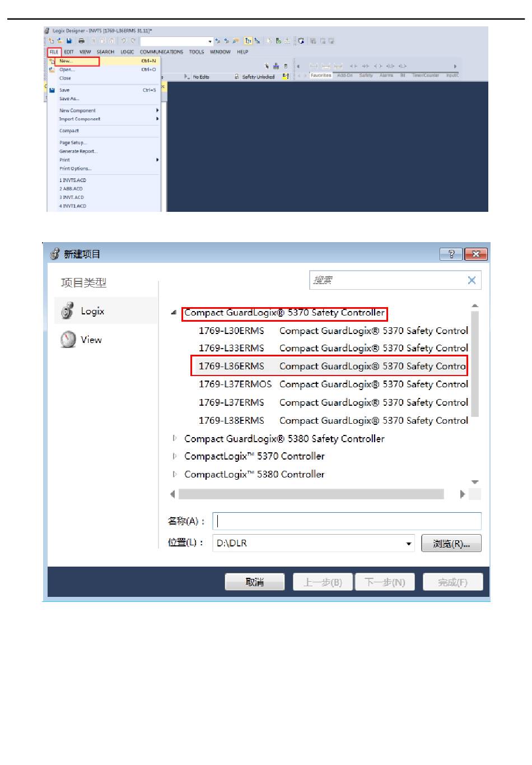The width and height of the screenshot is (532, 765).
Task: Click the 浏览(R)... browse button
Action: pyautogui.click(x=451, y=544)
